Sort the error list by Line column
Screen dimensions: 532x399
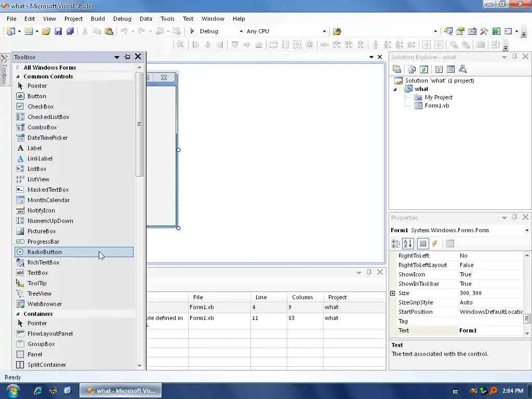[x=269, y=297]
